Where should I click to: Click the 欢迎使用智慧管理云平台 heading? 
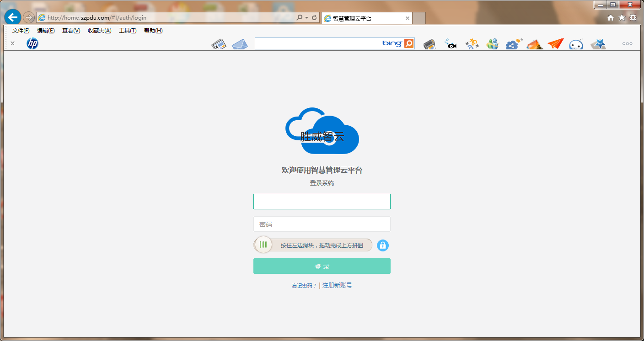322,170
